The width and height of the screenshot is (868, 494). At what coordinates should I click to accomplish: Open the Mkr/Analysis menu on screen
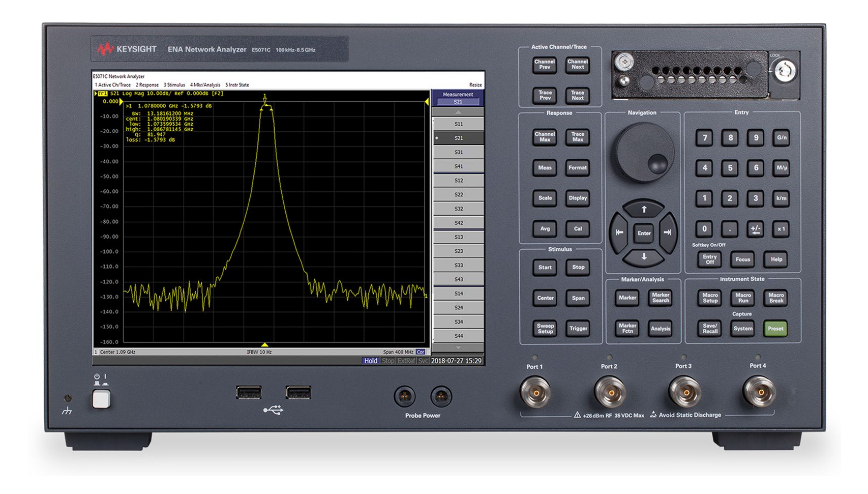(205, 85)
